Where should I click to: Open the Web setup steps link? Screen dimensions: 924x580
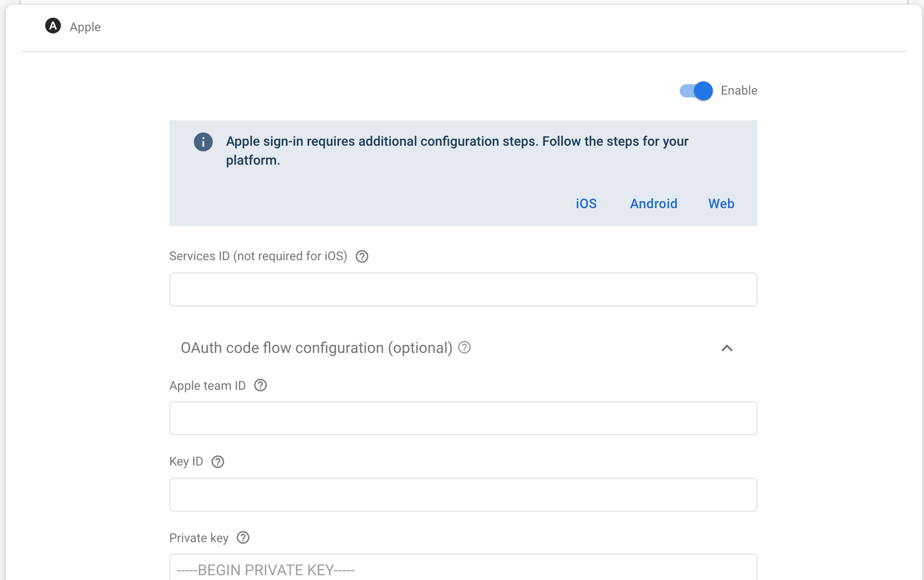point(721,204)
